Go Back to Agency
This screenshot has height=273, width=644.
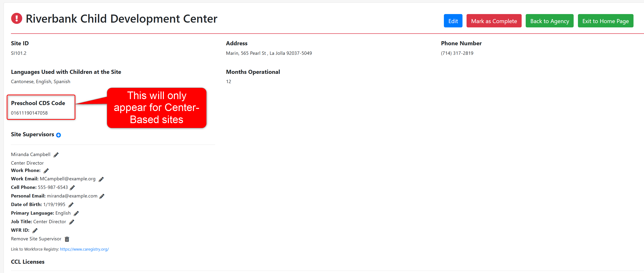549,21
